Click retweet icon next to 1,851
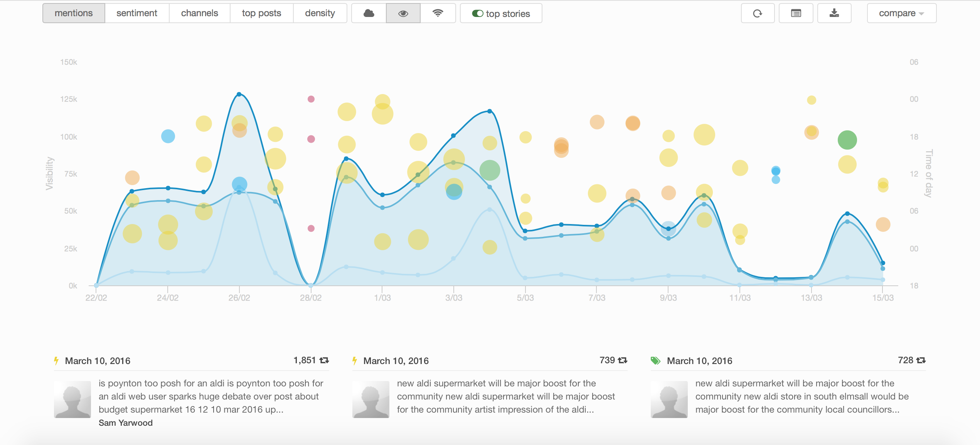Screen dimensions: 980x445 point(324,360)
